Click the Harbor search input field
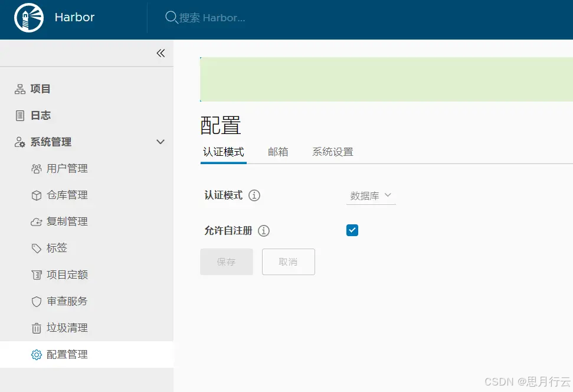Image resolution: width=573 pixels, height=392 pixels. pos(212,18)
